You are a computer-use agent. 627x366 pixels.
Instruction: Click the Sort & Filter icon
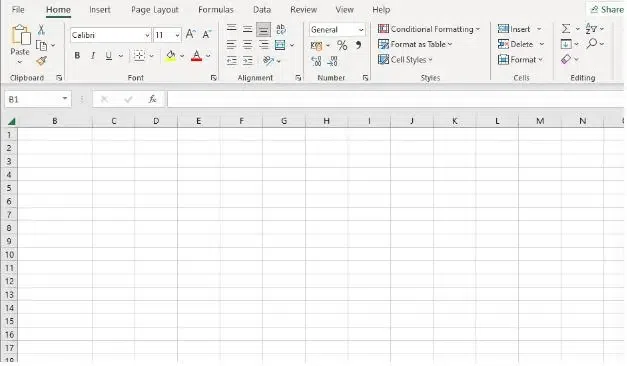click(x=591, y=28)
